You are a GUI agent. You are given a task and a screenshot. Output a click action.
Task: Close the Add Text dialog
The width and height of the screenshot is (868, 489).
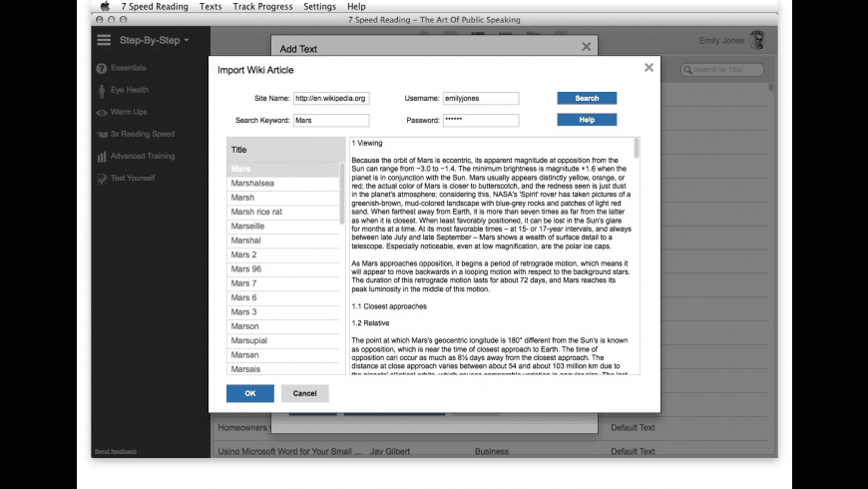[587, 47]
